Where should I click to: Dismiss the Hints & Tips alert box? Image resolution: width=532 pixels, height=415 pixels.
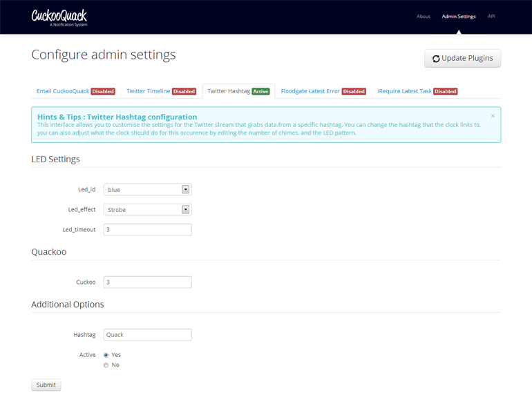493,116
